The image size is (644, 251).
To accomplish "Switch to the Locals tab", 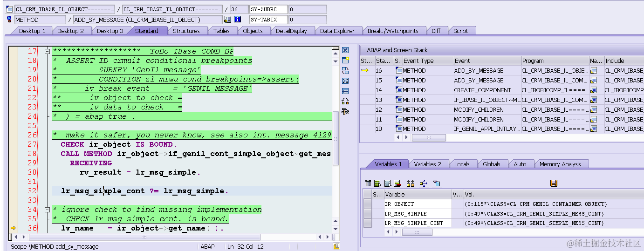I will click(462, 164).
